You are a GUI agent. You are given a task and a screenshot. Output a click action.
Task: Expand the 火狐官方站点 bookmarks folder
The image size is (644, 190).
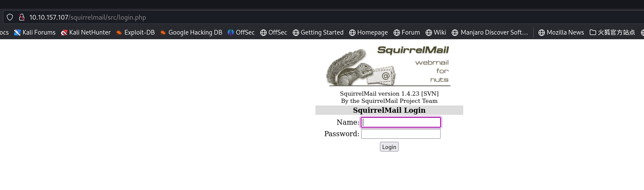(x=612, y=32)
